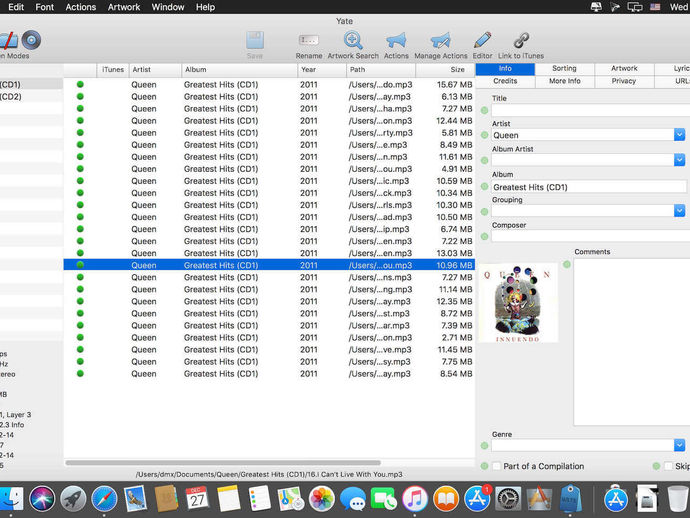The image size is (690, 518).
Task: Open Reminders from the dock
Action: point(259,499)
